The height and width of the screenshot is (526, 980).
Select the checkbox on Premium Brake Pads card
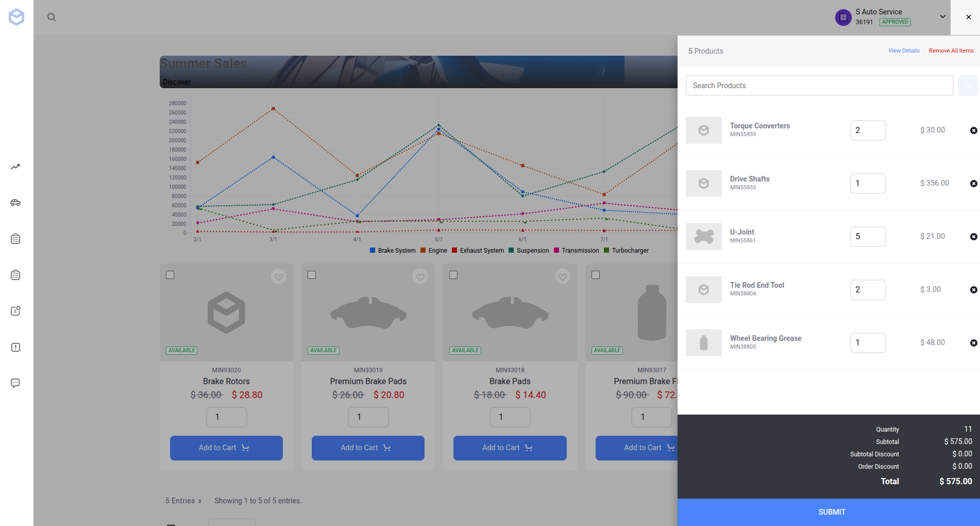pyautogui.click(x=312, y=275)
